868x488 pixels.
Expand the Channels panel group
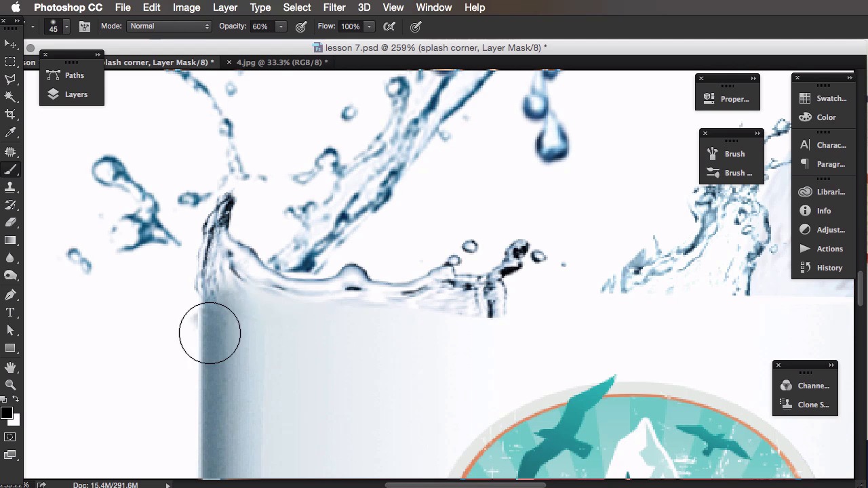coord(831,365)
